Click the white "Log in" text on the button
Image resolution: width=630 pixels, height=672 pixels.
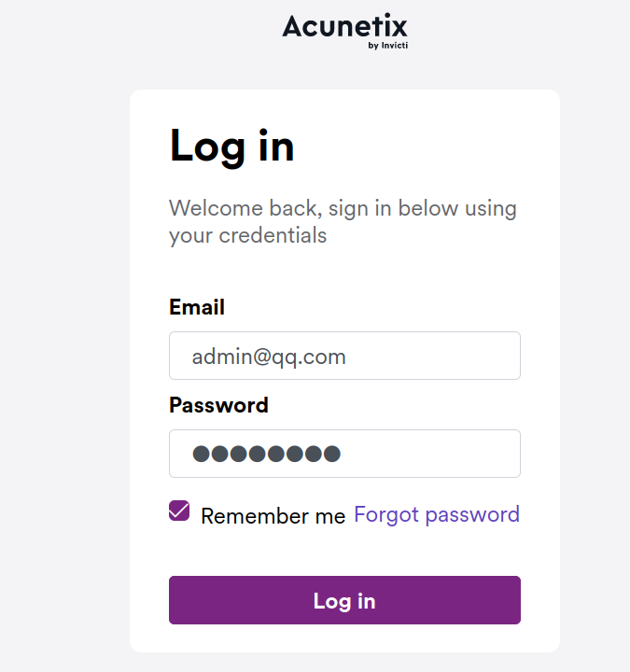(x=344, y=600)
